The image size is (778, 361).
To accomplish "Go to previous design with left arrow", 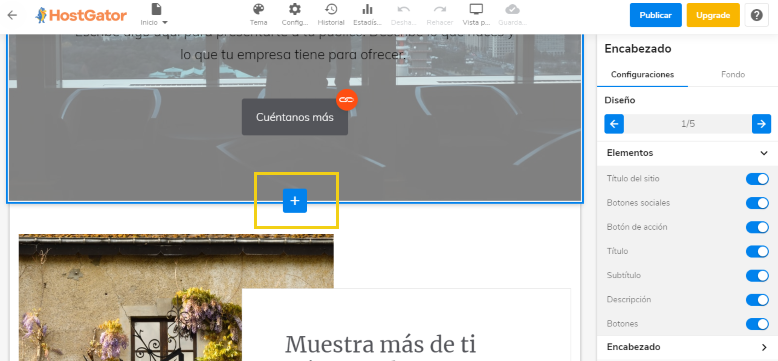I will pos(614,123).
